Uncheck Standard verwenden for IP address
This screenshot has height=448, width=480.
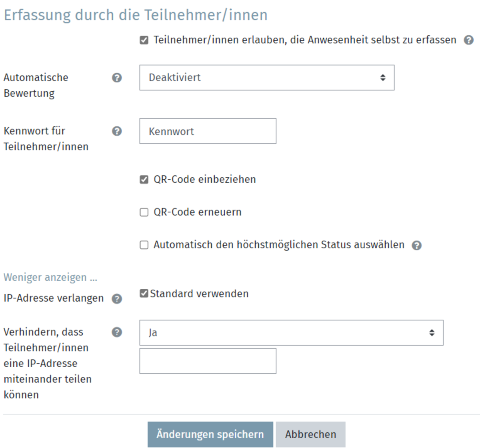coord(144,294)
